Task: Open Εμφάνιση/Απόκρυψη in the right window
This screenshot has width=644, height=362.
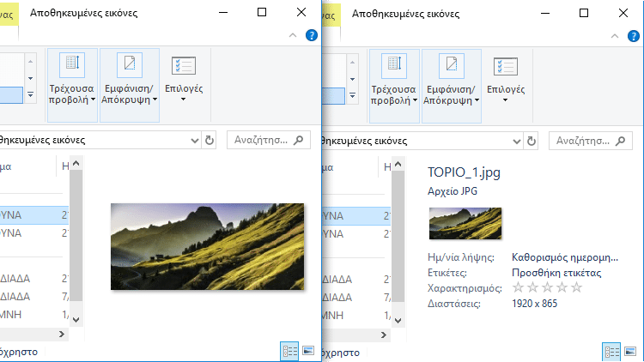Action: (x=452, y=86)
